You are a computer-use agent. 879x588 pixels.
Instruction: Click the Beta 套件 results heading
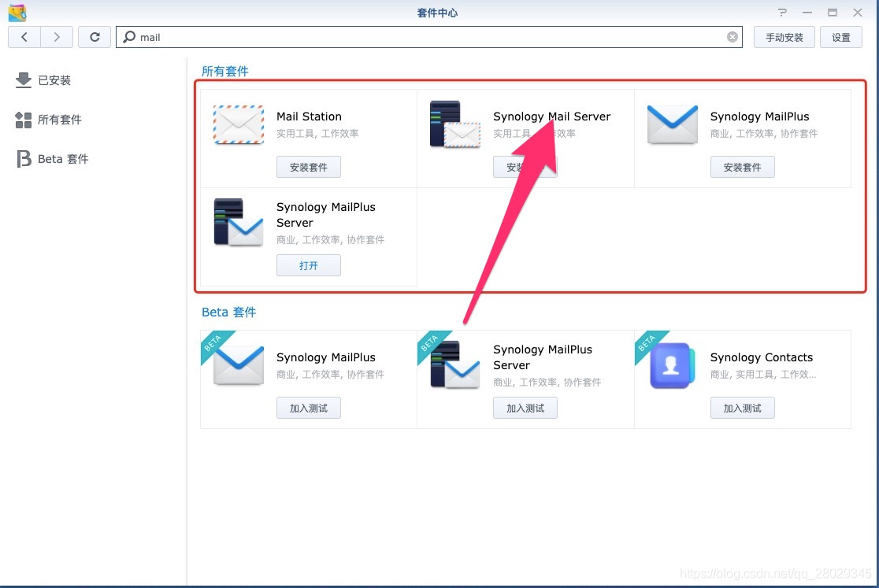pos(228,312)
